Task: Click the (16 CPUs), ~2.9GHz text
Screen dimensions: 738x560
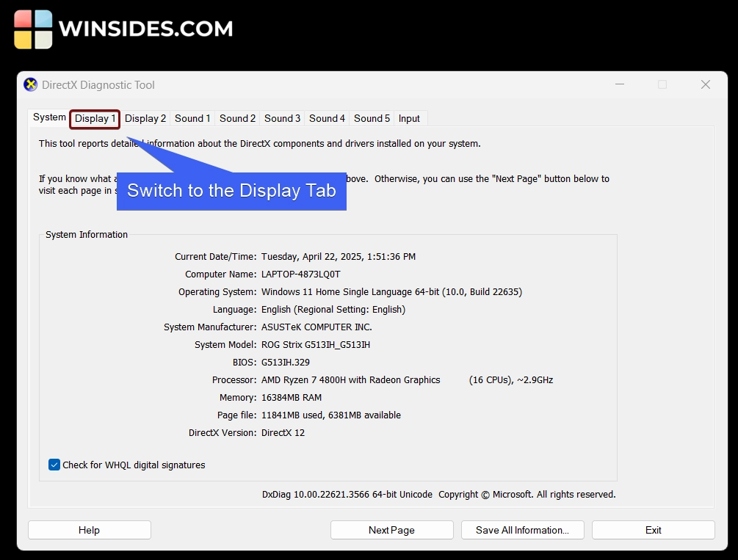Action: click(x=511, y=380)
